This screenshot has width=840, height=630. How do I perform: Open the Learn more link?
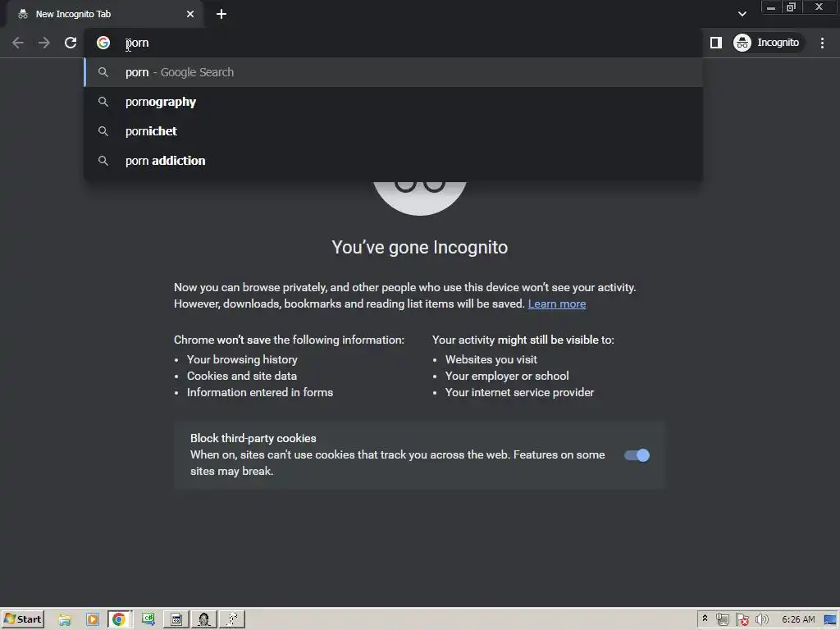557,304
